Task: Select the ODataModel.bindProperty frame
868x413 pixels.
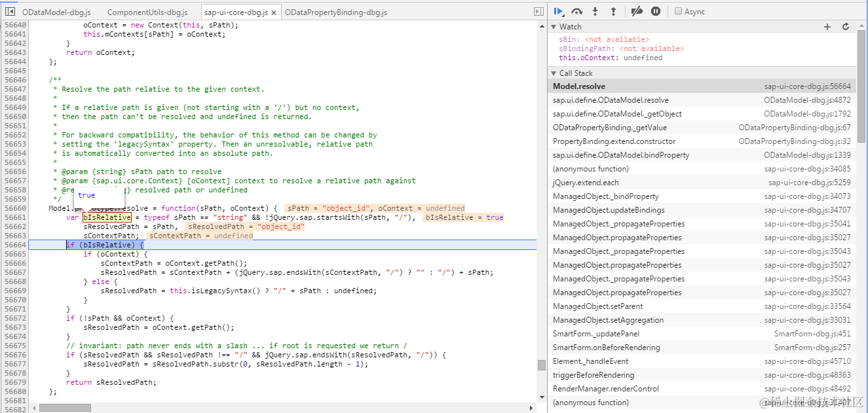Action: [x=702, y=155]
